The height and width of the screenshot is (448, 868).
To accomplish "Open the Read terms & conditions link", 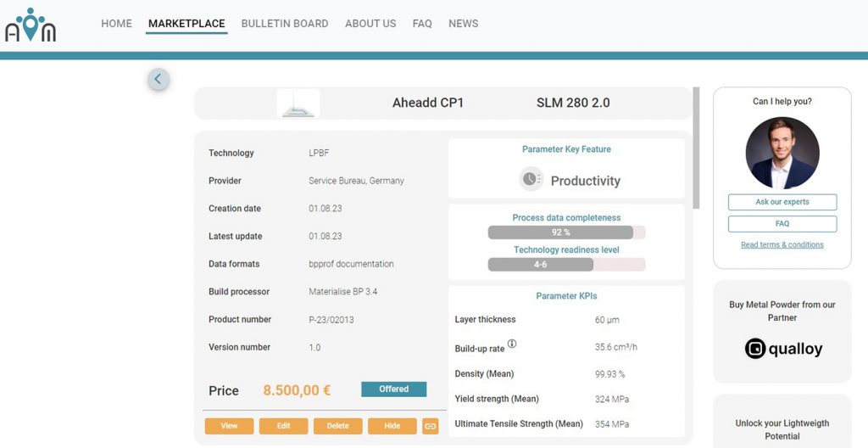I will pos(782,244).
